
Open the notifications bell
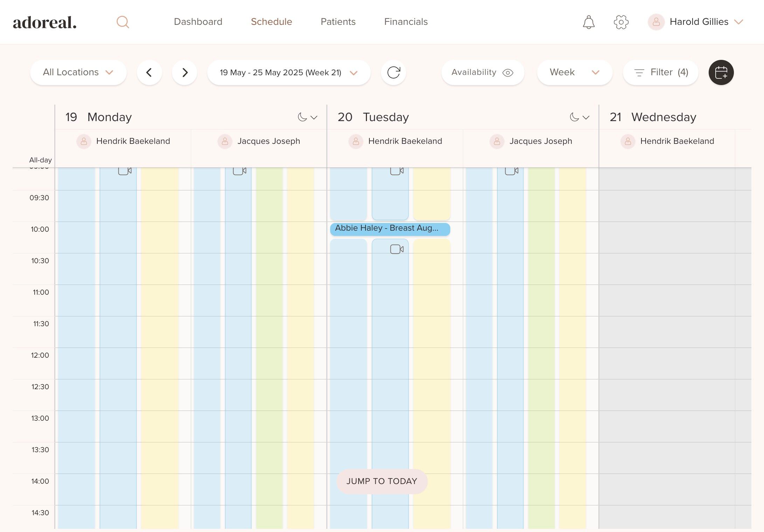point(589,22)
